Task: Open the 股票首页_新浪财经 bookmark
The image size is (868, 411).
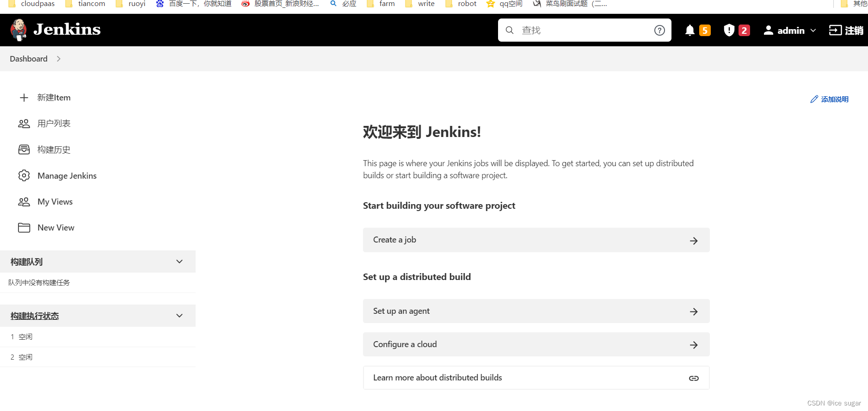Action: coord(280,4)
